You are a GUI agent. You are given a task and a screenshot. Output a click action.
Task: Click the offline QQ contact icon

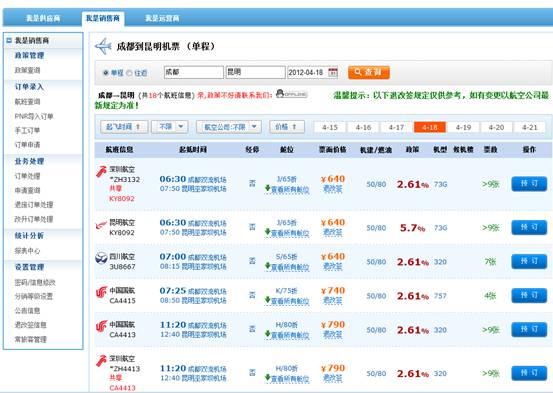pos(292,94)
